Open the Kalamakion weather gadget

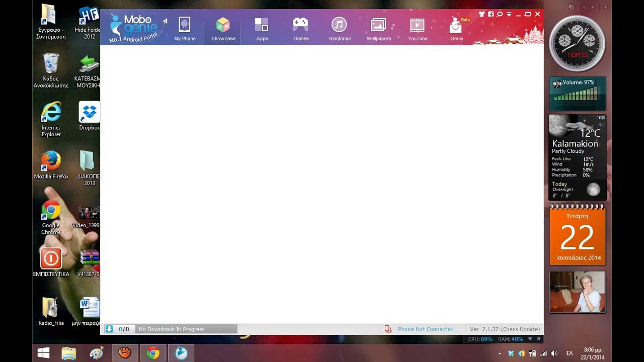point(578,157)
